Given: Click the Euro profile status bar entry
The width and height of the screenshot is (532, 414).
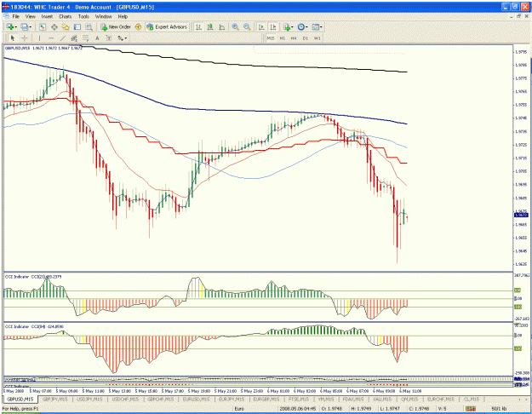Looking at the screenshot, I should coord(239,409).
